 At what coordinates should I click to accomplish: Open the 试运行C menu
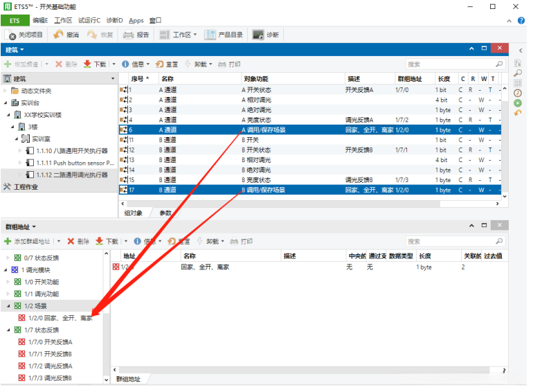tap(89, 20)
